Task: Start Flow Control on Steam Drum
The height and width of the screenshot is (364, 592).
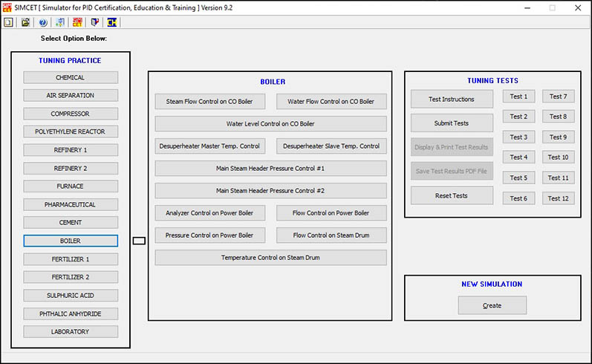Action: (331, 235)
